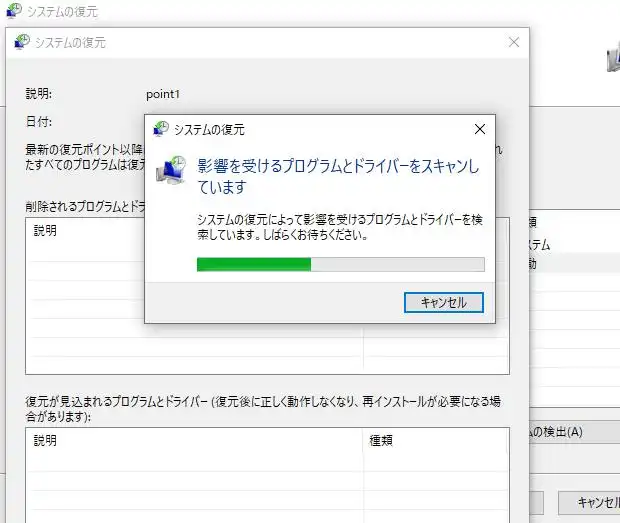The image size is (620, 523).
Task: Click the 種類 column header in the lower list
Action: point(381,439)
